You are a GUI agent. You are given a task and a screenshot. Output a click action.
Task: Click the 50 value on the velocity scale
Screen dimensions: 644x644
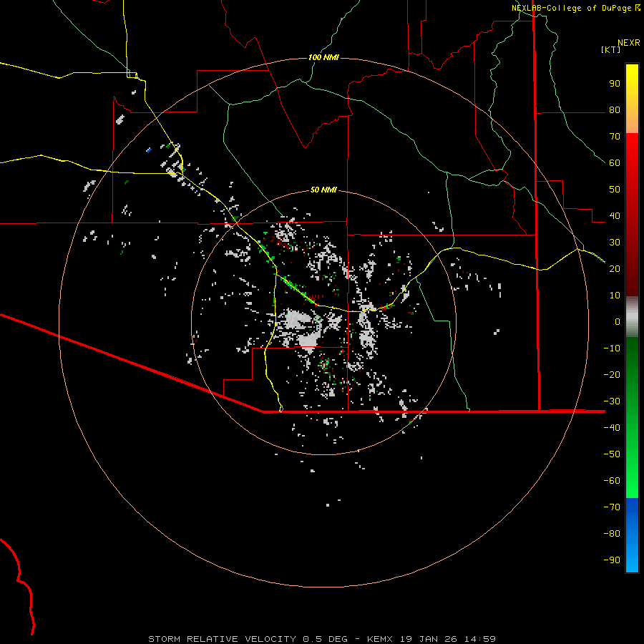(x=615, y=190)
